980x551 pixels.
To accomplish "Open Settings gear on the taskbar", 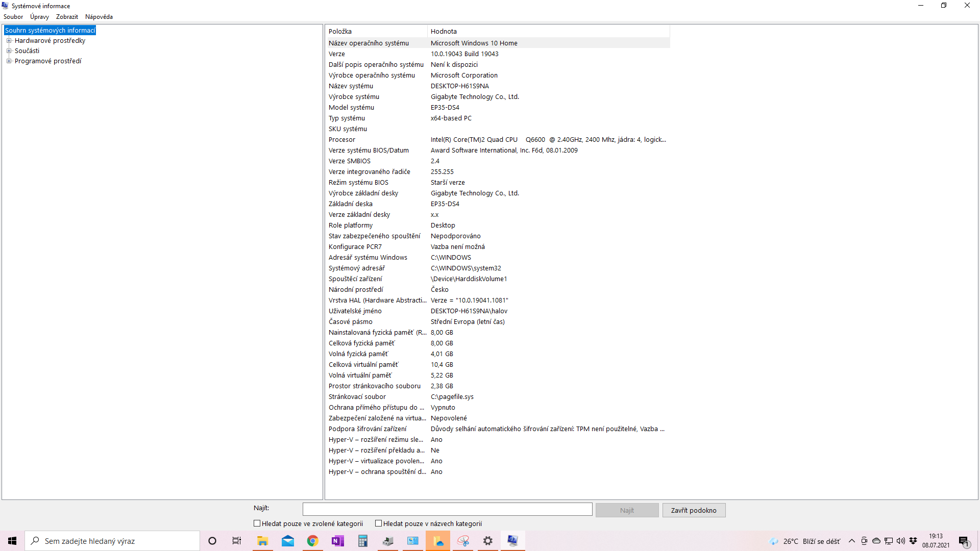I will (x=488, y=541).
